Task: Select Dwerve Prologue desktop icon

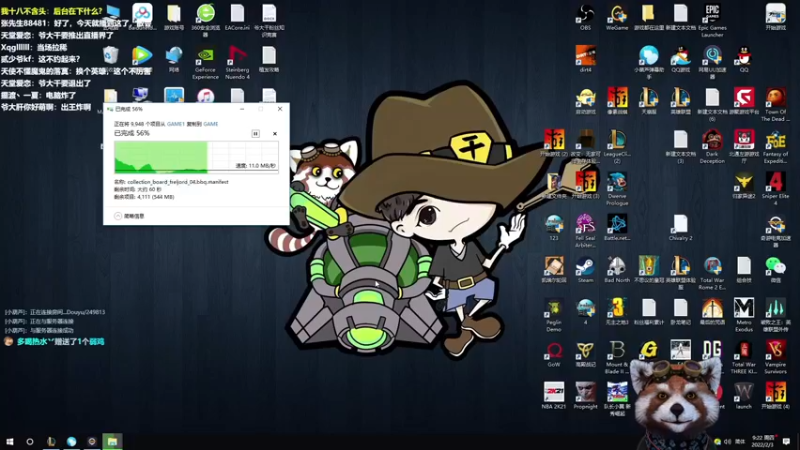Action: pyautogui.click(x=617, y=182)
